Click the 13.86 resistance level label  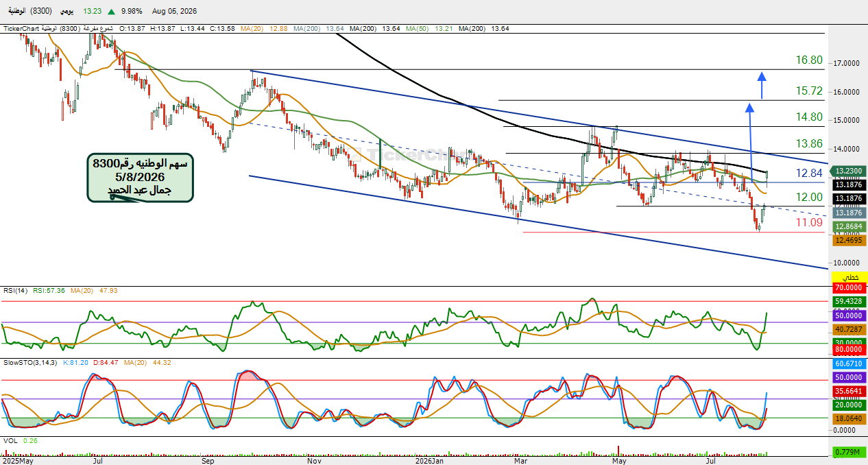(809, 144)
